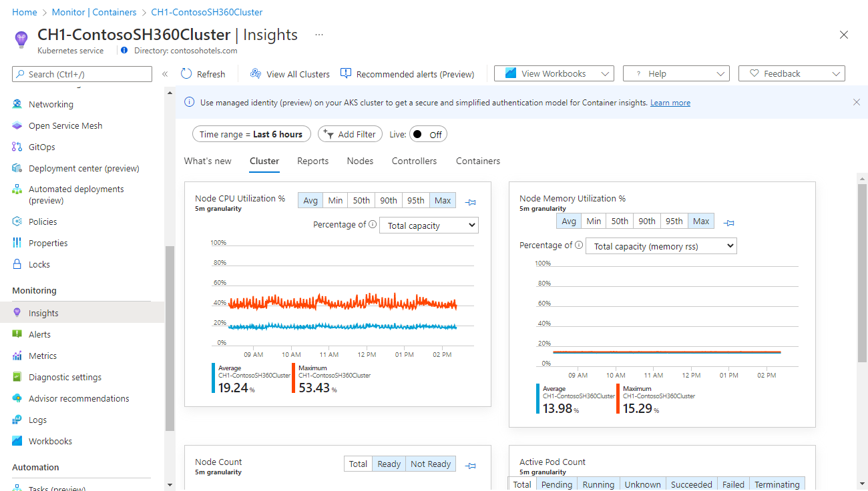Show Pending pods in Active Pod Count
The height and width of the screenshot is (491, 868).
tap(556, 484)
